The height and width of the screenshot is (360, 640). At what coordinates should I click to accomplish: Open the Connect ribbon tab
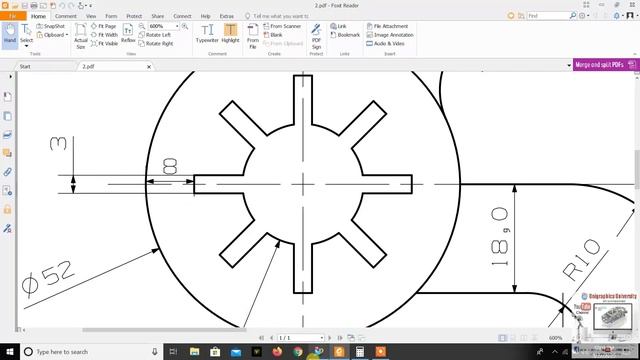coord(182,16)
